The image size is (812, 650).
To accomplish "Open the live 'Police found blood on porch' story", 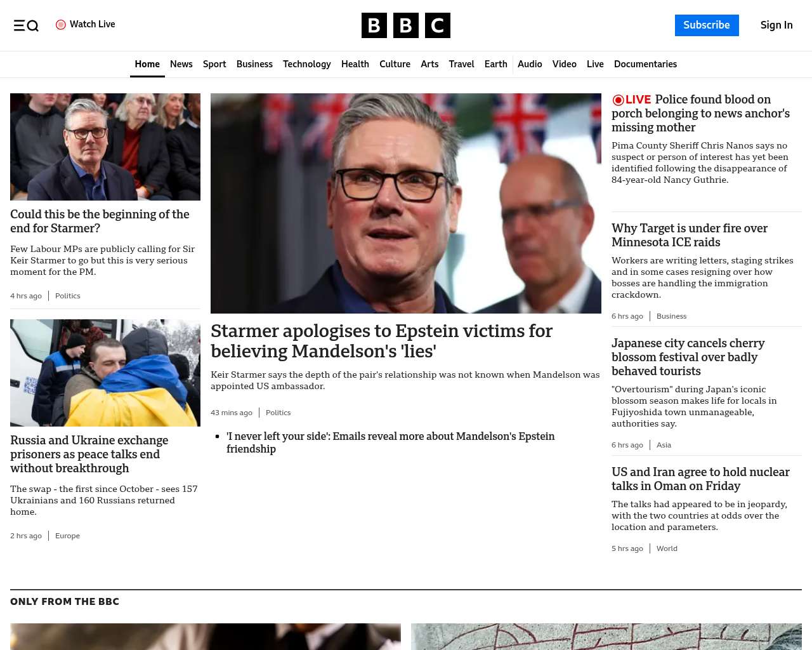I will pyautogui.click(x=700, y=114).
